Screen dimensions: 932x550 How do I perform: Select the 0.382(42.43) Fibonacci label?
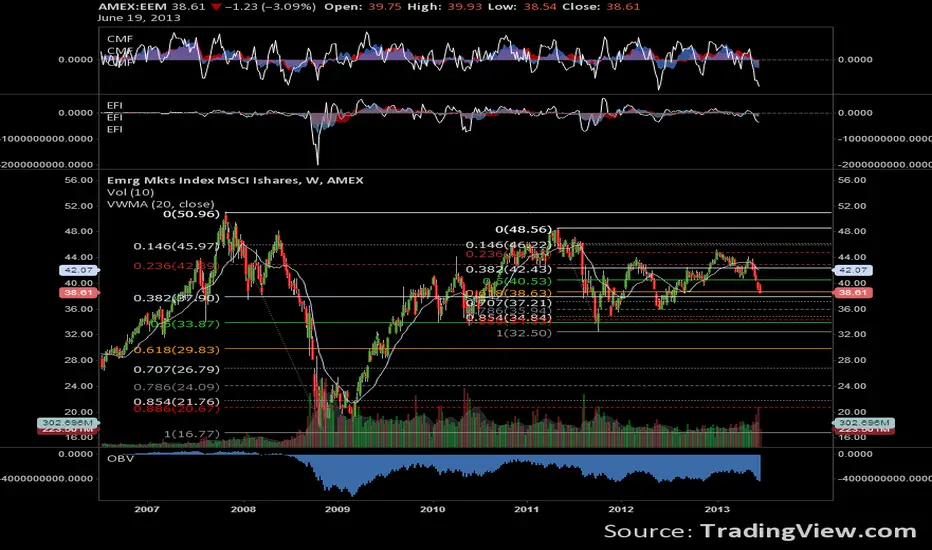[x=509, y=269]
